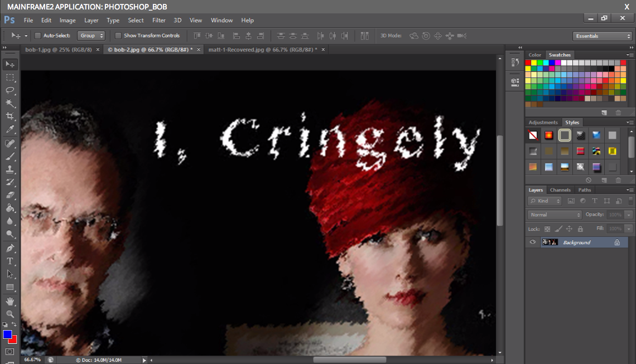This screenshot has height=364, width=636.
Task: Select the Brush tool
Action: tap(10, 157)
